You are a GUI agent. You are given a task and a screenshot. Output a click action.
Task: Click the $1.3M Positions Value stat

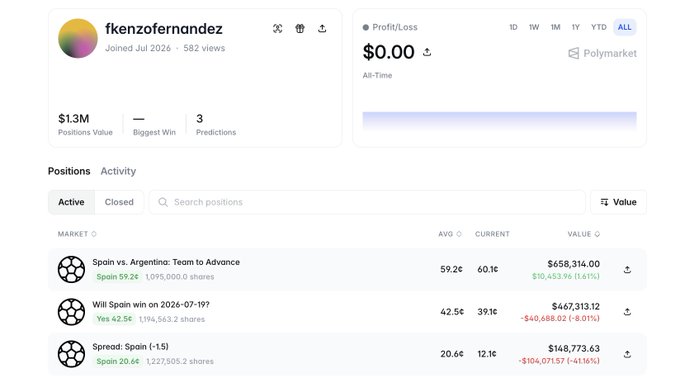pos(85,124)
